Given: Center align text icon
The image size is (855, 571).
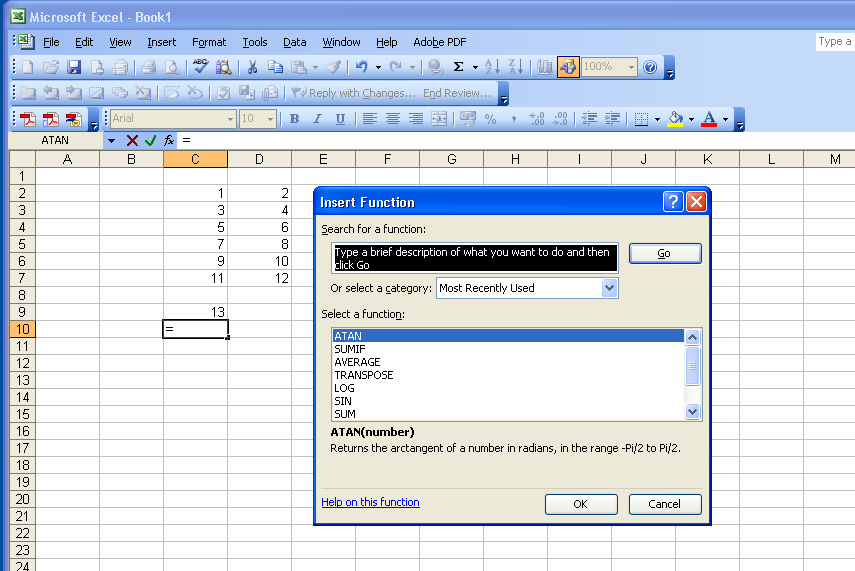Looking at the screenshot, I should pyautogui.click(x=393, y=118).
